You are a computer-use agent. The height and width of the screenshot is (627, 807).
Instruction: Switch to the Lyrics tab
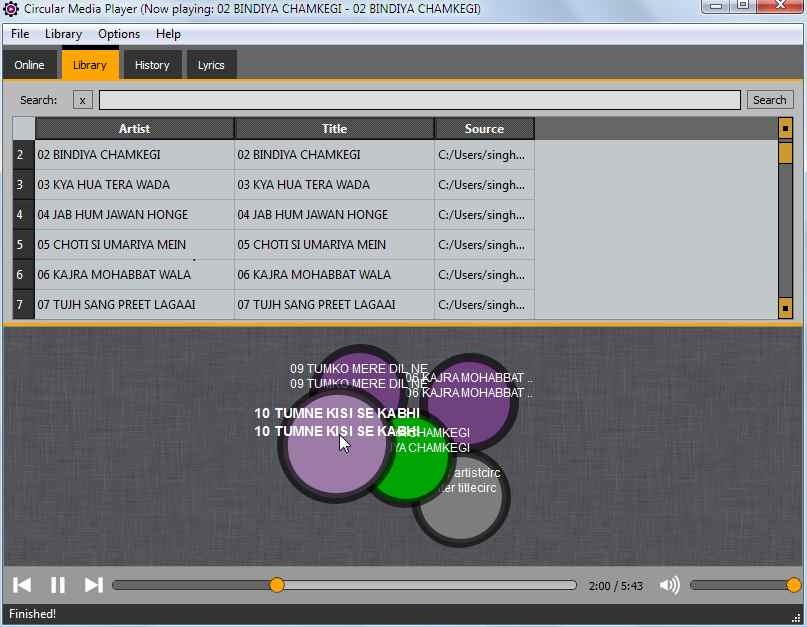click(211, 65)
